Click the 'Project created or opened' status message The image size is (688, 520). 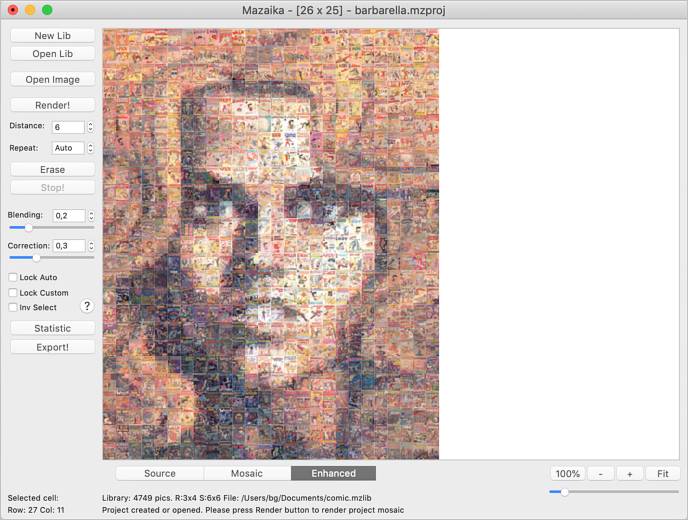click(x=253, y=510)
